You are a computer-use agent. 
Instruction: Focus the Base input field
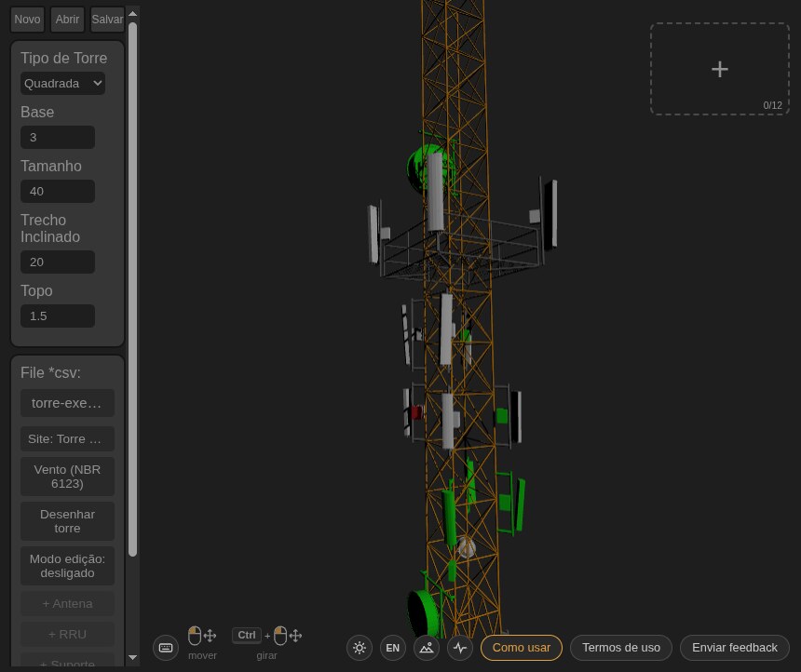tap(58, 138)
